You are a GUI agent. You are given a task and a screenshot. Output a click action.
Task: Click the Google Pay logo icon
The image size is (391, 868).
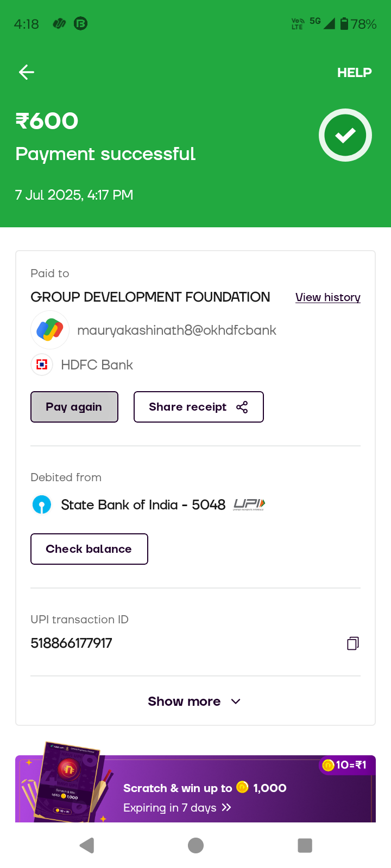pyautogui.click(x=50, y=330)
